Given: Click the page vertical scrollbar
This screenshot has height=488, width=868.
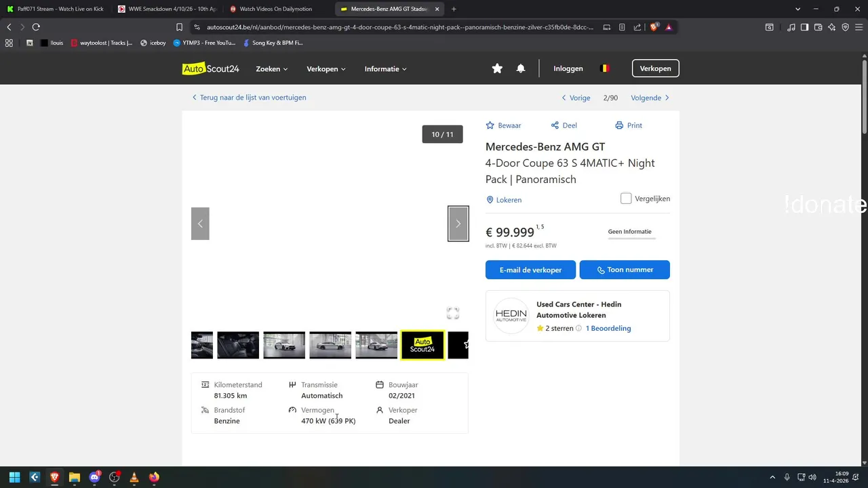Looking at the screenshot, I should tap(865, 98).
